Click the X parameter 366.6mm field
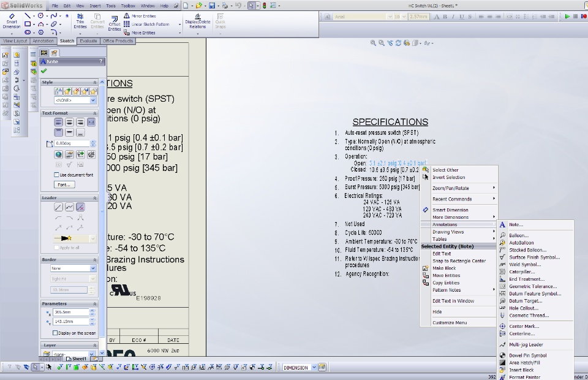Image resolution: width=588 pixels, height=380 pixels. [x=71, y=312]
